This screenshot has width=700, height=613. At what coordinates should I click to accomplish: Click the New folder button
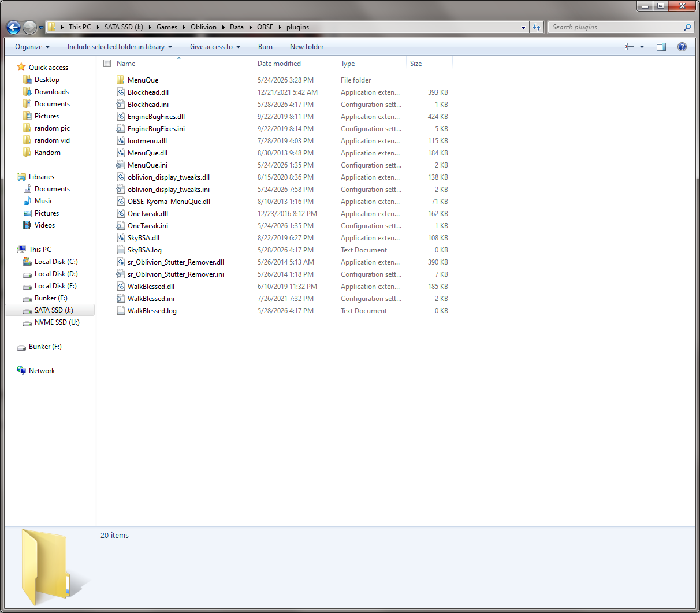click(307, 47)
